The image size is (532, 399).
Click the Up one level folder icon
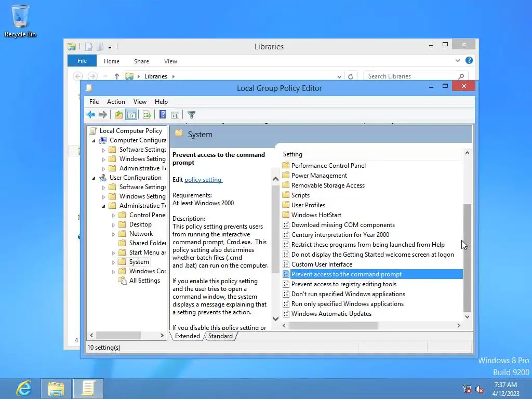[119, 115]
